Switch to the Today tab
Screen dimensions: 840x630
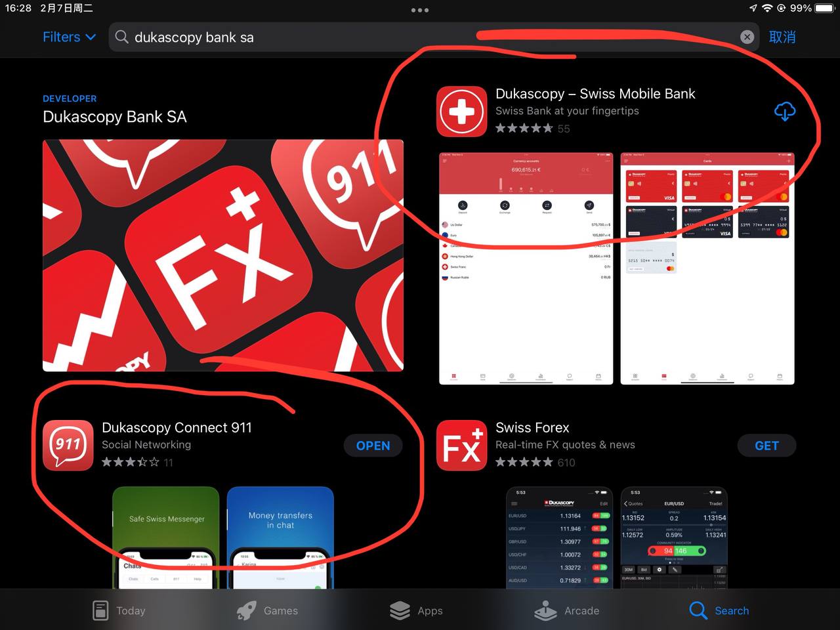[x=119, y=610]
